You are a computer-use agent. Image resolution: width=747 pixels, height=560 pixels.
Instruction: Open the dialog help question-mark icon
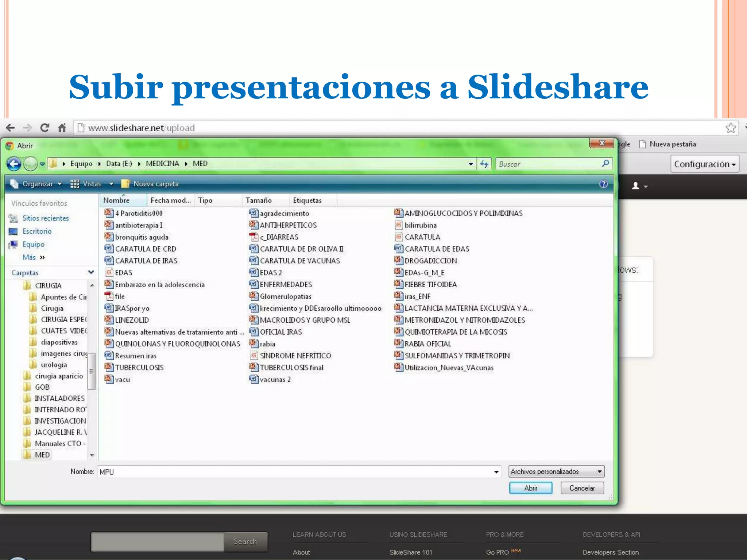tap(603, 184)
